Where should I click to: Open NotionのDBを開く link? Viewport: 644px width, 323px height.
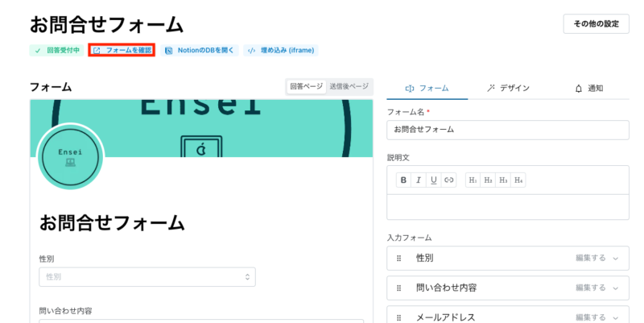[200, 50]
